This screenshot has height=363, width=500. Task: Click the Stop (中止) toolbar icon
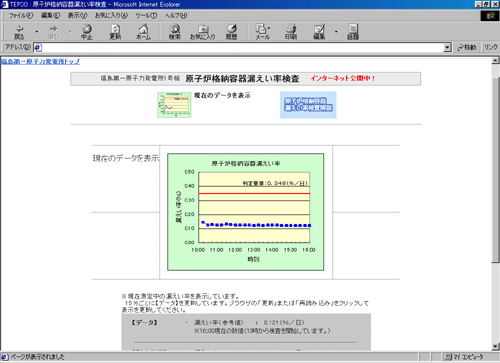pyautogui.click(x=87, y=32)
